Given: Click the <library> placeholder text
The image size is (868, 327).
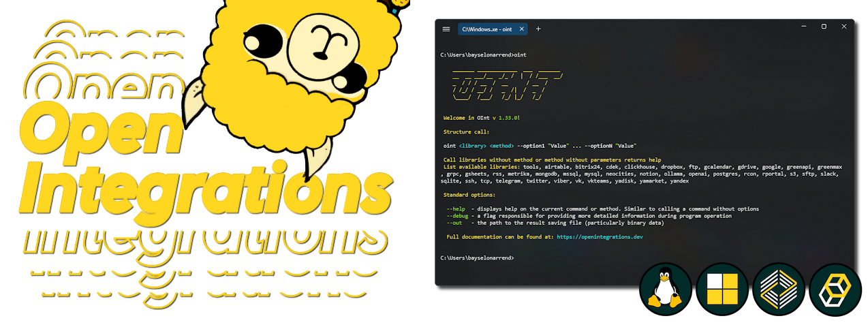Looking at the screenshot, I should coord(474,145).
